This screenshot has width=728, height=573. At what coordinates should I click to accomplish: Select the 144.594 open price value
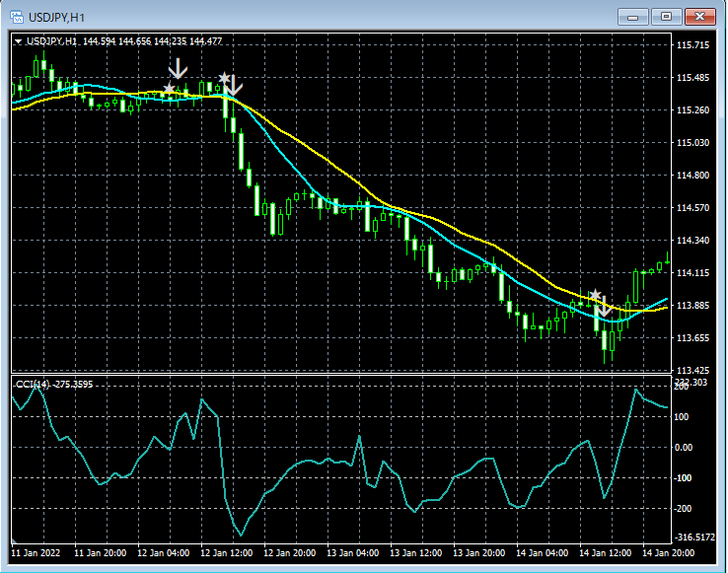(x=99, y=41)
